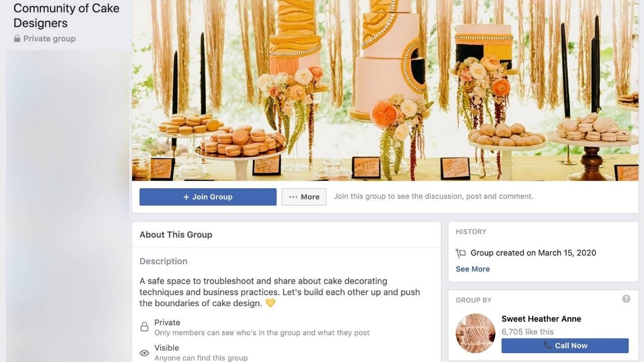
Task: Open the Sweet Heather Anne page link
Action: tap(541, 319)
